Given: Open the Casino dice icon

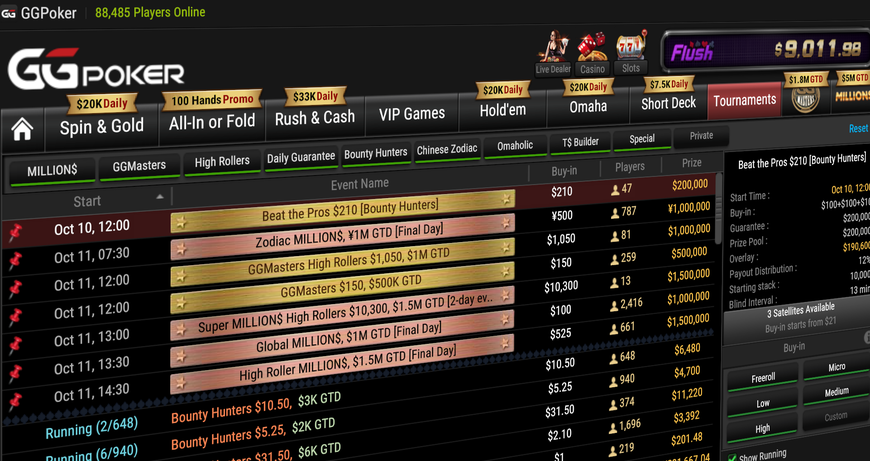Looking at the screenshot, I should pos(592,54).
